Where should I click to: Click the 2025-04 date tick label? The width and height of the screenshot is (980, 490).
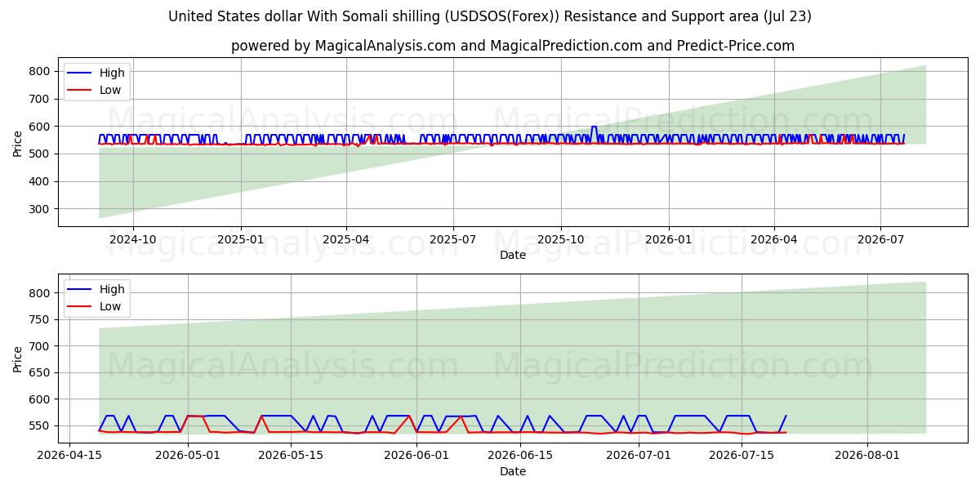pyautogui.click(x=346, y=239)
